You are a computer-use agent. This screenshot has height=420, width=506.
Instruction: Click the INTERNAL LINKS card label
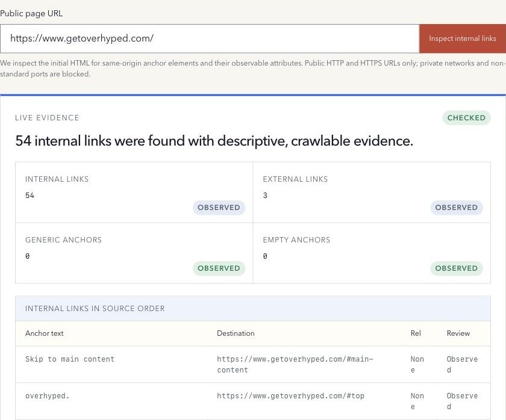coord(57,179)
